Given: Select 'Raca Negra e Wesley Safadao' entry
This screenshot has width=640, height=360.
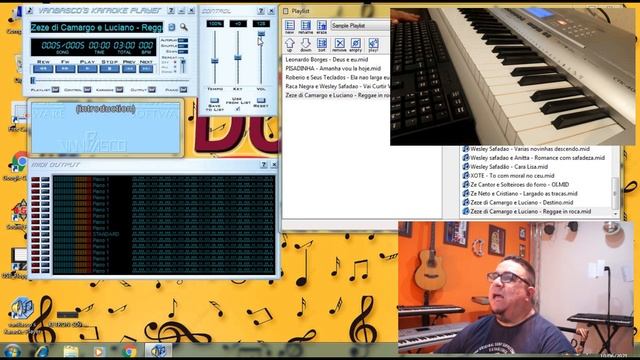Looking at the screenshot, I should tap(337, 87).
